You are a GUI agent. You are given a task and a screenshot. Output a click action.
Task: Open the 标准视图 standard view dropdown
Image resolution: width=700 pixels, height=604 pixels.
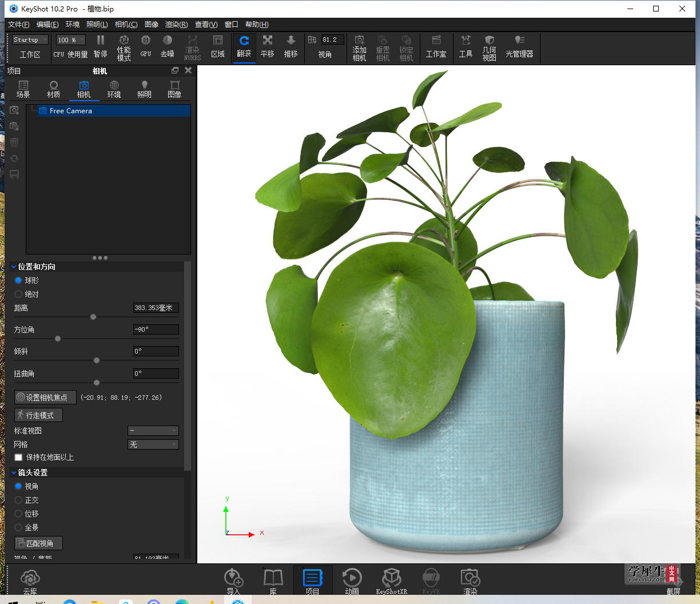pos(153,431)
